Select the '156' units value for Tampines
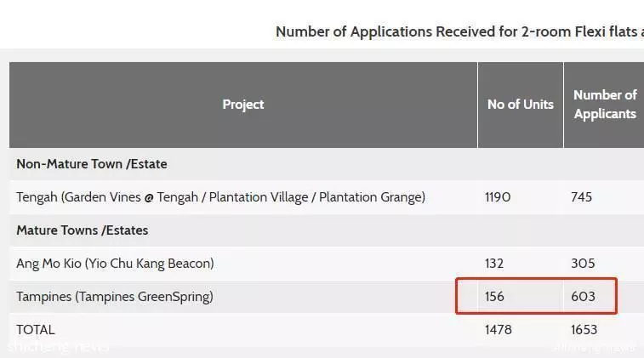The width and height of the screenshot is (644, 358). coord(494,297)
